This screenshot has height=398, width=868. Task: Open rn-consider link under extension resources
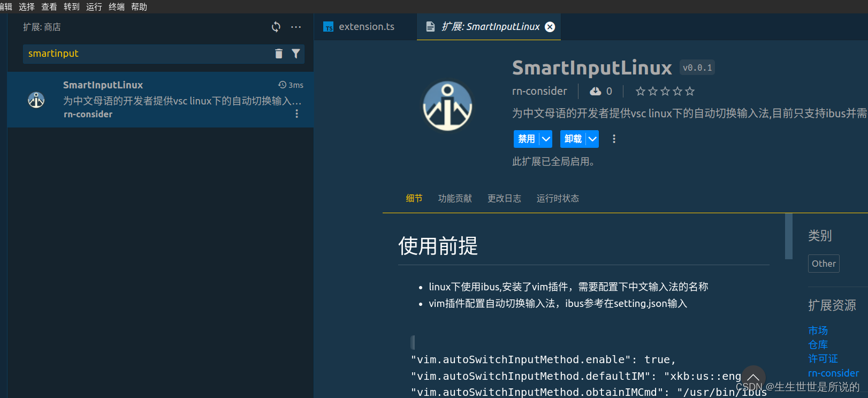833,373
